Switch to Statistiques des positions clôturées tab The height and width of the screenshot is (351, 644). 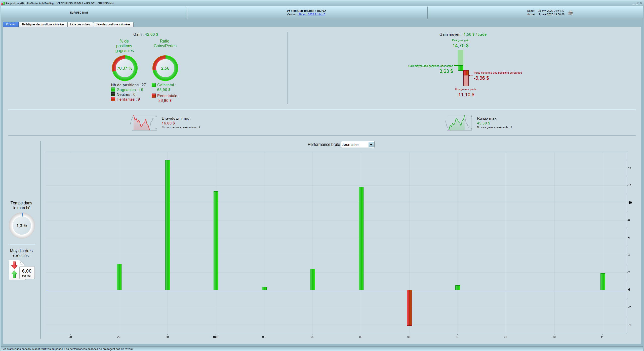[x=43, y=24]
